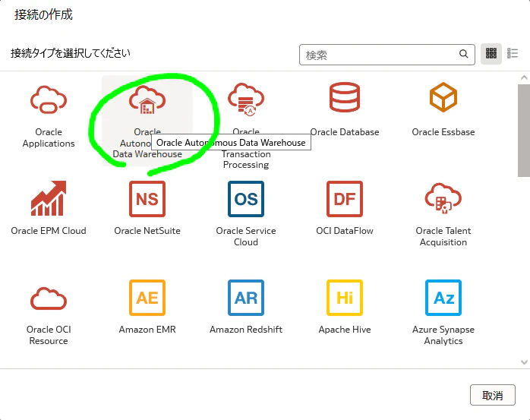Click the "Amazon Redshift" label text

(x=246, y=330)
